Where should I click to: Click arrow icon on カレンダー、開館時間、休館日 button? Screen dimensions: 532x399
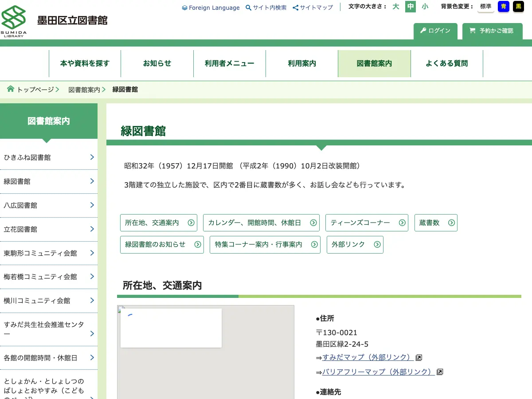313,223
